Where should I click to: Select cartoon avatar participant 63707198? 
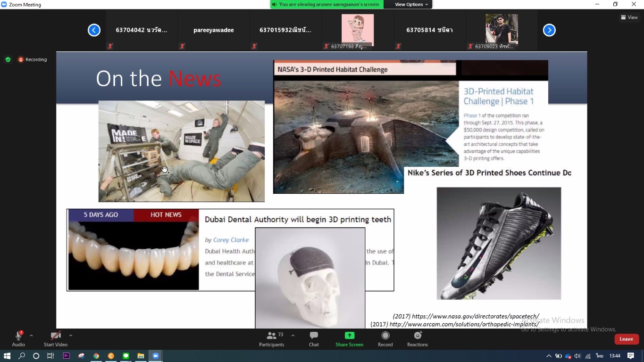358,30
